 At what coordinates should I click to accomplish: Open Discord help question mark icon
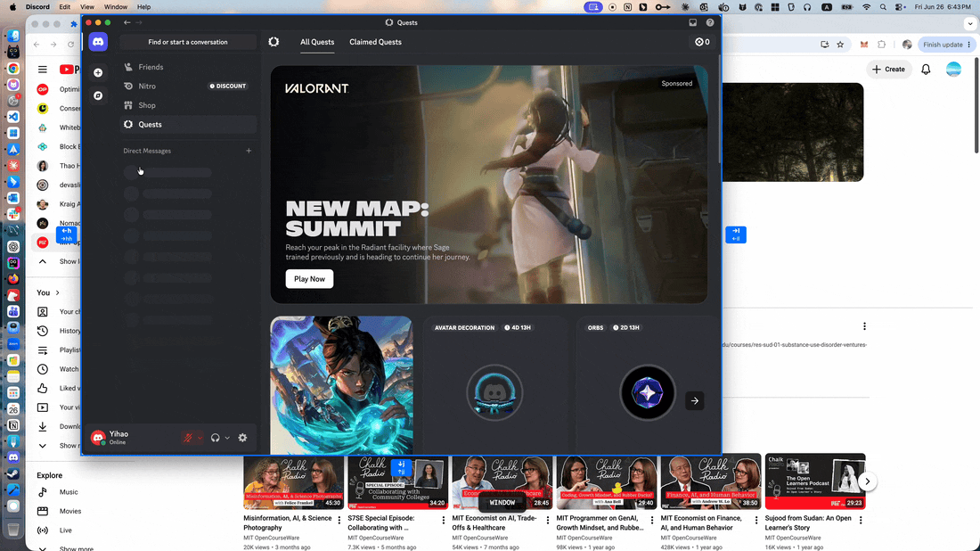[x=710, y=22]
